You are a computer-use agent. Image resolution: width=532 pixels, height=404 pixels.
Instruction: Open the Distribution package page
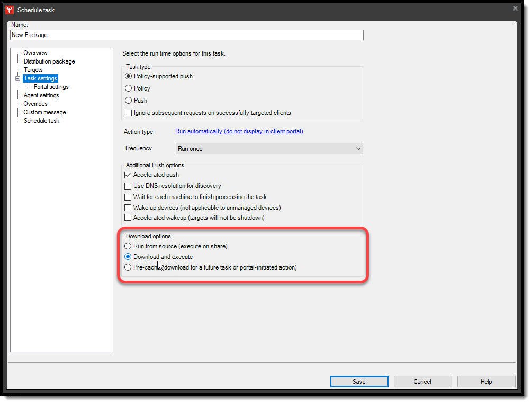(49, 61)
